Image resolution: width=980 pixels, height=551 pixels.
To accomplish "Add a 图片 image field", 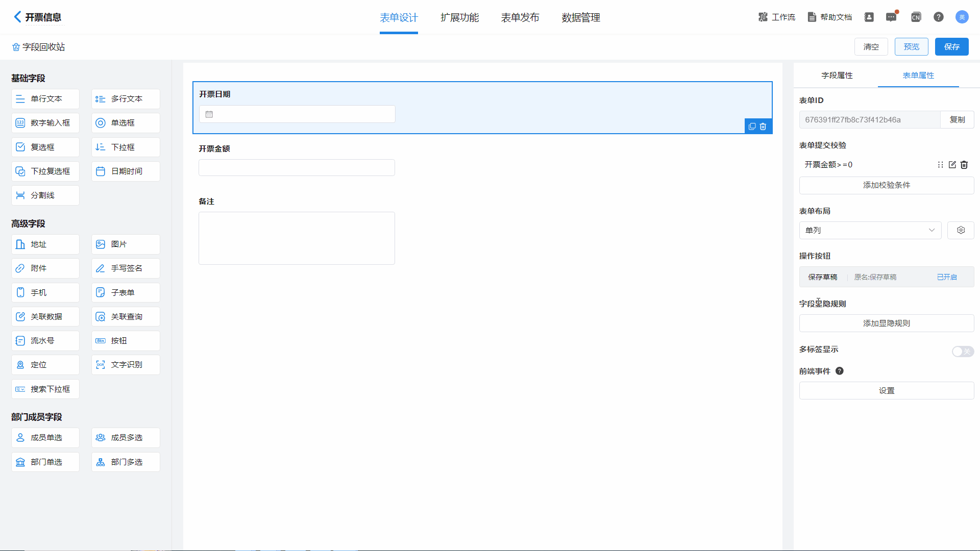I will 126,244.
